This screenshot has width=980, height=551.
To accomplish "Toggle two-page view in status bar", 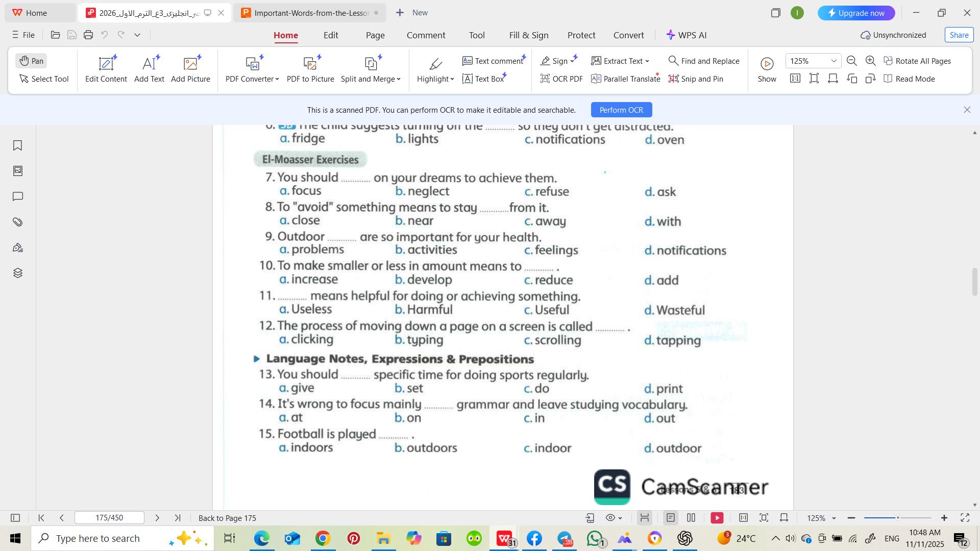I will pos(691,518).
